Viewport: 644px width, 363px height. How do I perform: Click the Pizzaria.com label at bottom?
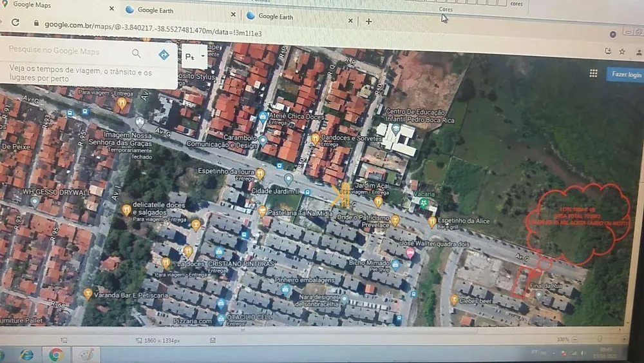(192, 320)
